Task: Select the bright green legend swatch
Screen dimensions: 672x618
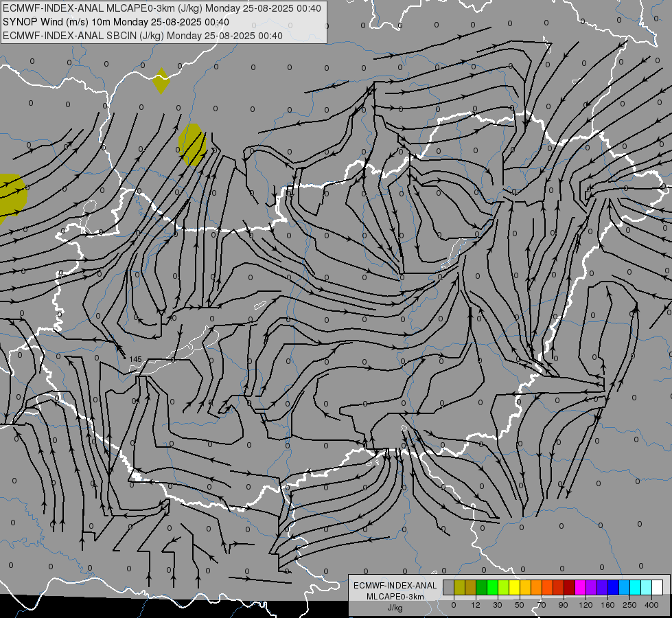Action: pos(493,587)
